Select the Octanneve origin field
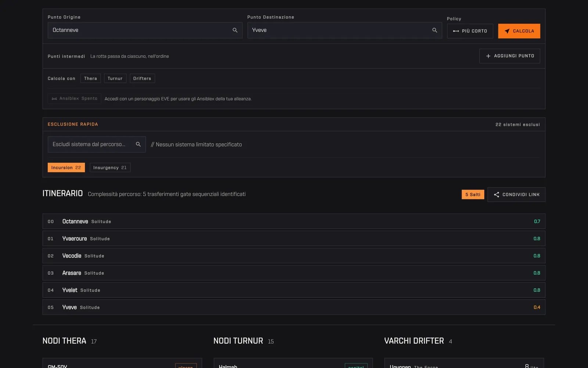The width and height of the screenshot is (588, 368). [145, 30]
